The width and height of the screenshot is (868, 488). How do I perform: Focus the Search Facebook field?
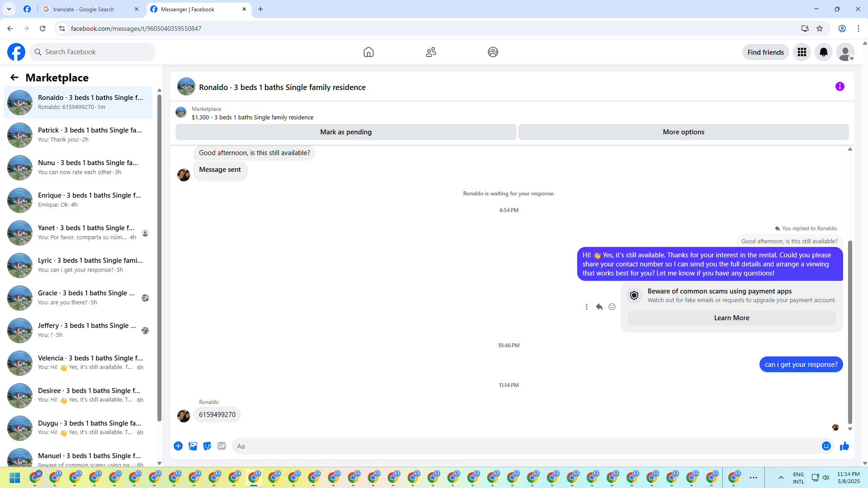point(93,52)
